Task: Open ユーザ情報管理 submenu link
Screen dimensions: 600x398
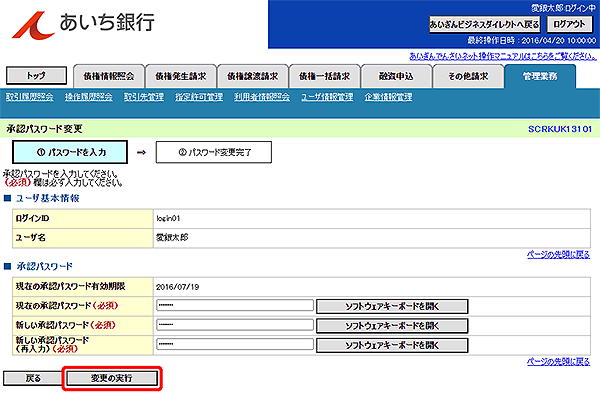Action: 327,97
